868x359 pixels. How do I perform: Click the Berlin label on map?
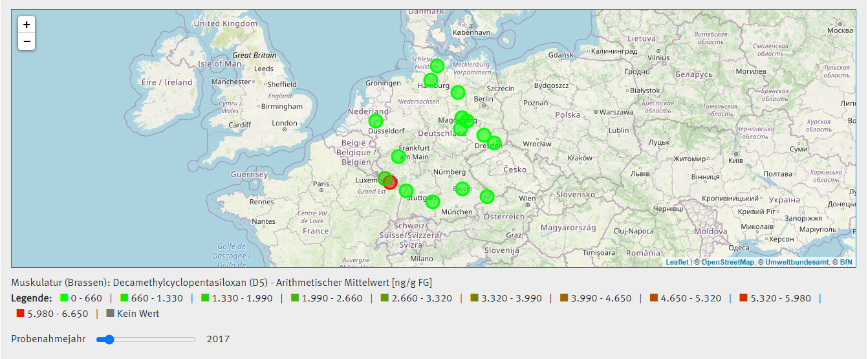483,99
